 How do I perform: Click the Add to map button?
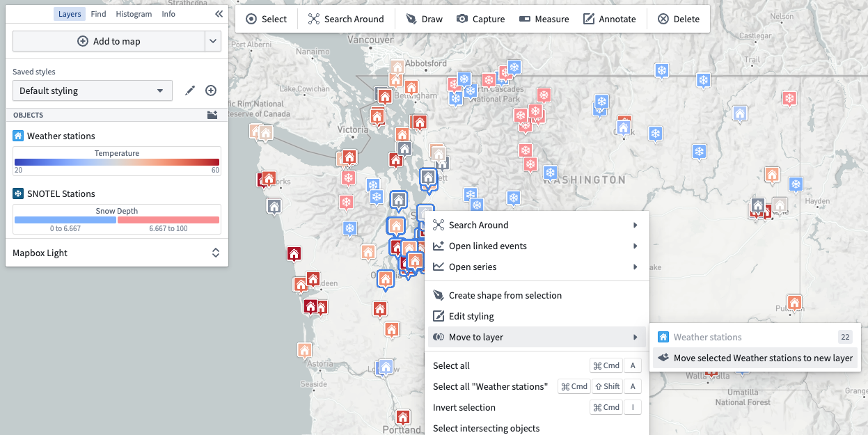tap(109, 41)
